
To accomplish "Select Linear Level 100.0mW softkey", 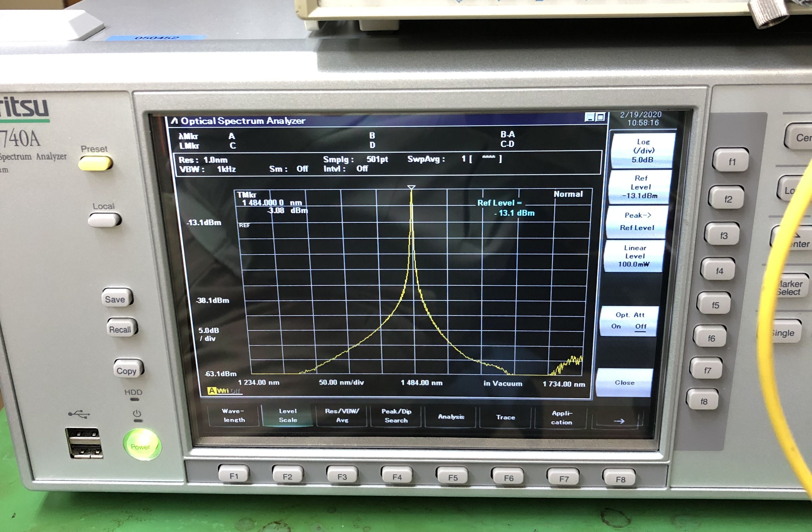I will tap(634, 256).
